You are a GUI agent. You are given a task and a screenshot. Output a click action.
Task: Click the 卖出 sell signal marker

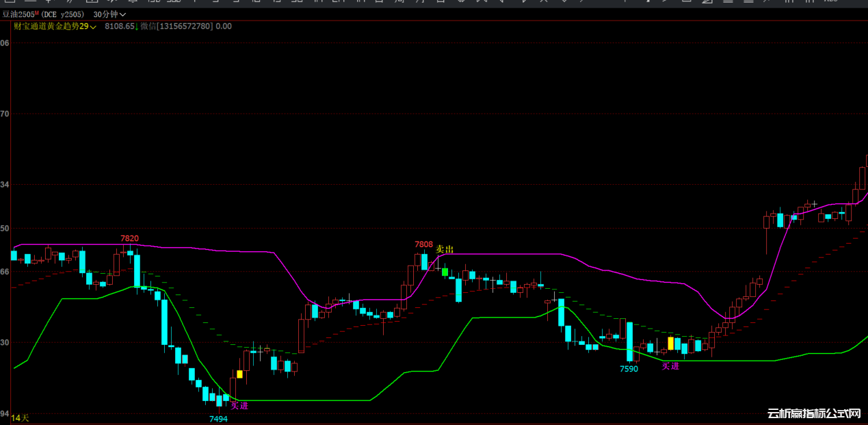click(445, 250)
